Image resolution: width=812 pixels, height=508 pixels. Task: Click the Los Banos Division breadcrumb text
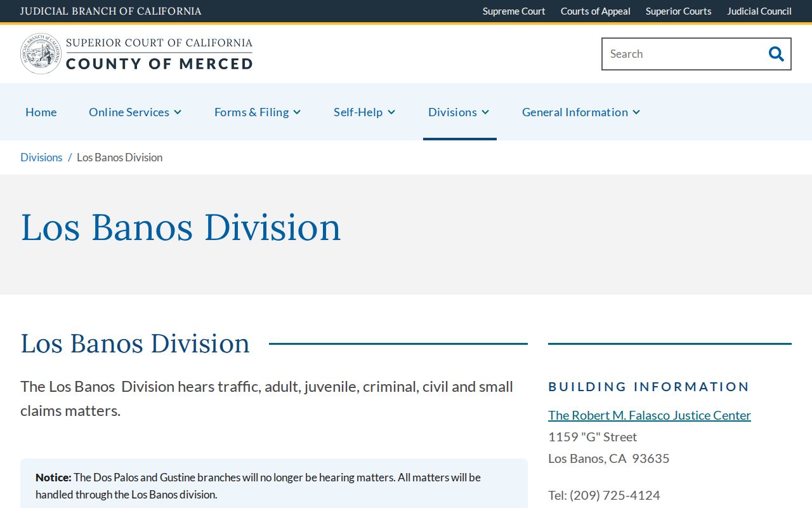pos(120,157)
